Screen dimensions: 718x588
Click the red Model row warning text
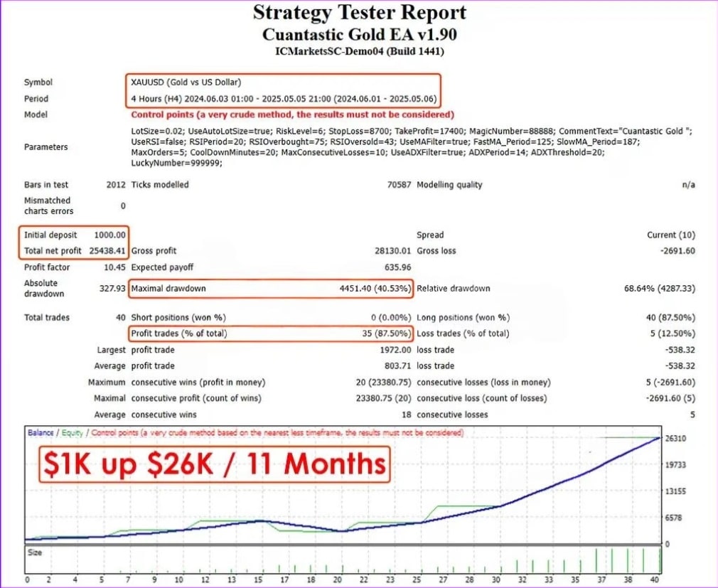click(293, 114)
